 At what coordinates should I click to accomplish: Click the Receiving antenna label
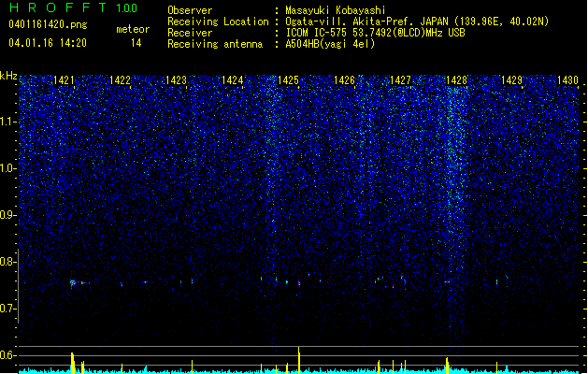coord(215,44)
